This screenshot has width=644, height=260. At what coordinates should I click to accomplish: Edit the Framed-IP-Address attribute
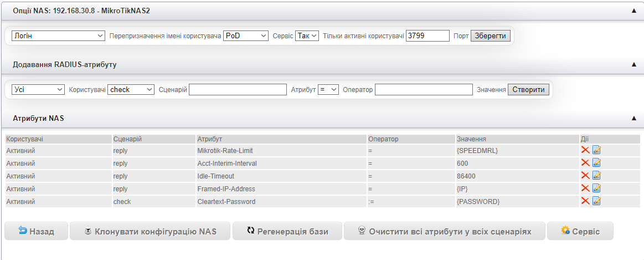(596, 188)
